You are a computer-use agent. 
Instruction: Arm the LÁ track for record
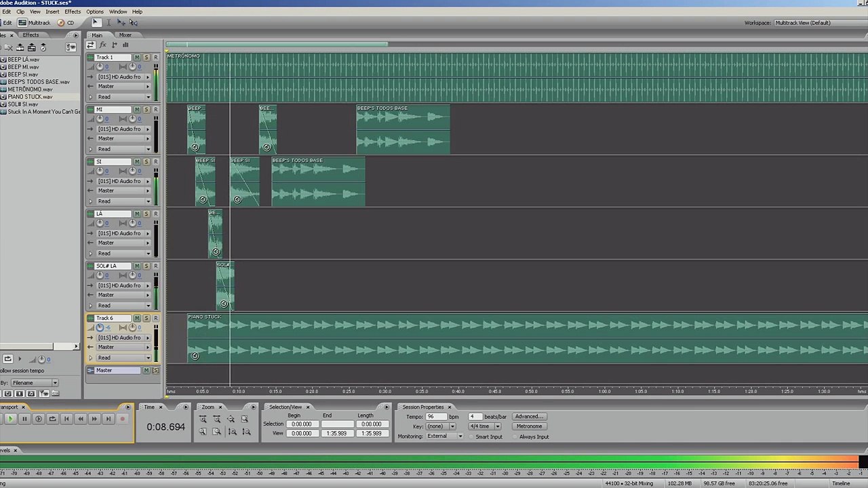(155, 214)
